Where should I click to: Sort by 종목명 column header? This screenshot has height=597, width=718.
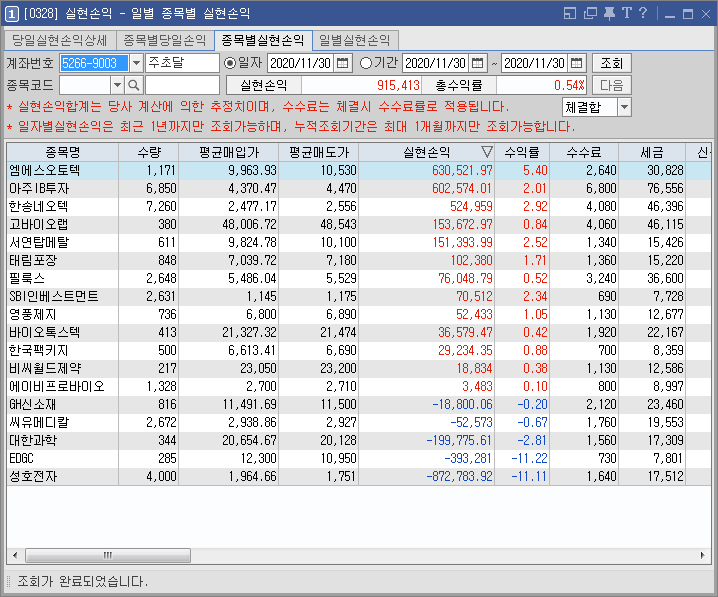tap(63, 152)
